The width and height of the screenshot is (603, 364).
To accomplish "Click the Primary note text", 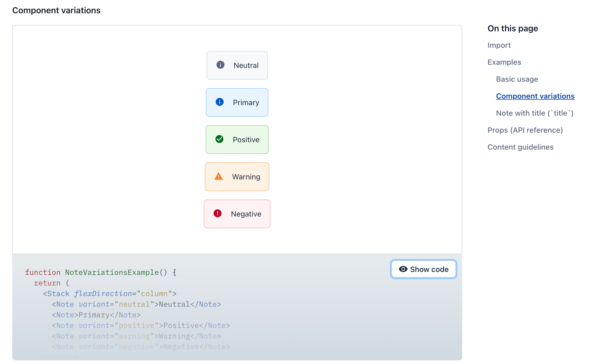I will (x=246, y=102).
